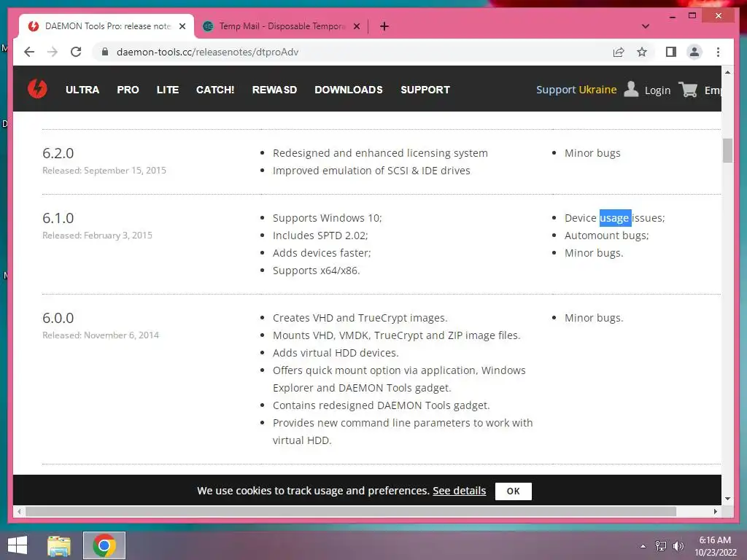Screen dimensions: 747x560
Task: Open the Chrome profile avatar
Action: coord(694,52)
